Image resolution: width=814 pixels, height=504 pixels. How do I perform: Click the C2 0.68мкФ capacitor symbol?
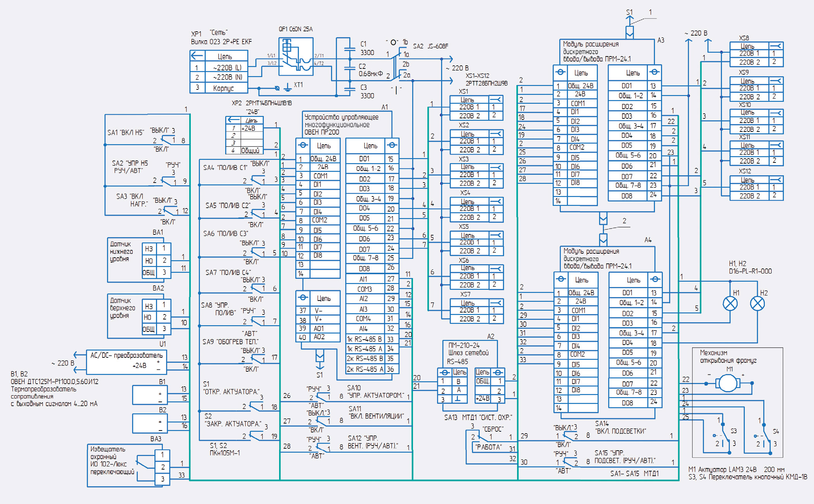click(x=350, y=69)
